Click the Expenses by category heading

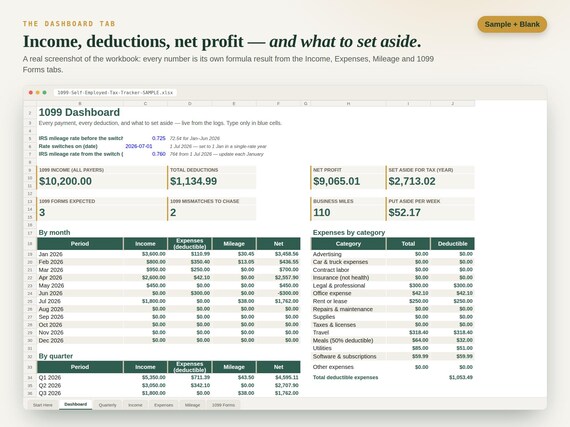[349, 233]
